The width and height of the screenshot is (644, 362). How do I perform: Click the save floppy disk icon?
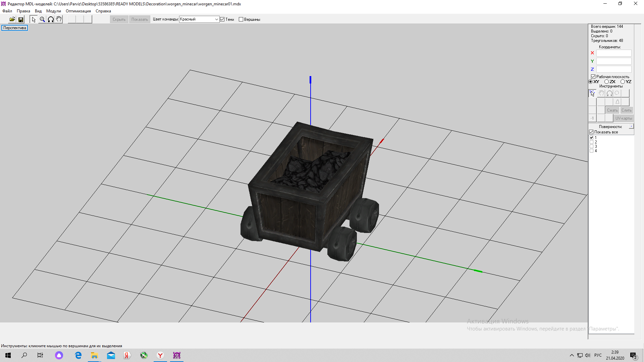21,19
